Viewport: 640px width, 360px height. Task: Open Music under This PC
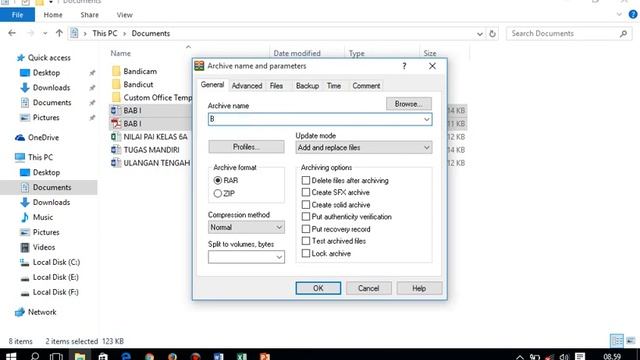click(x=43, y=217)
